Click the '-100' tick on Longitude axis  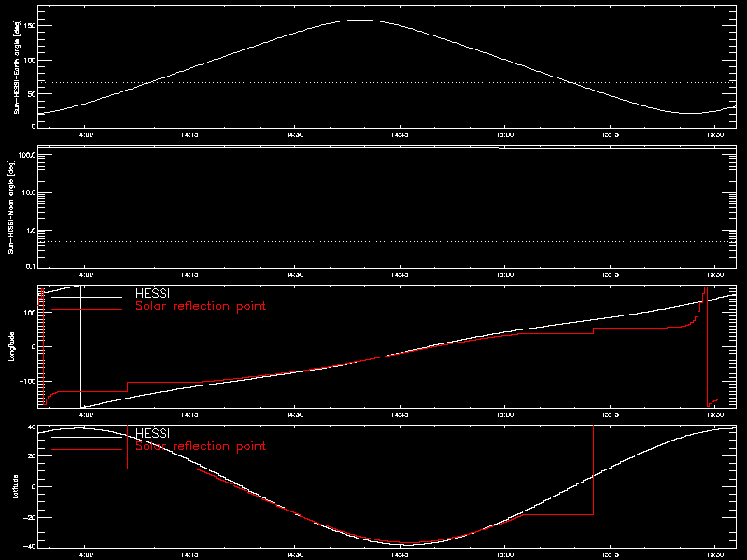(x=28, y=381)
